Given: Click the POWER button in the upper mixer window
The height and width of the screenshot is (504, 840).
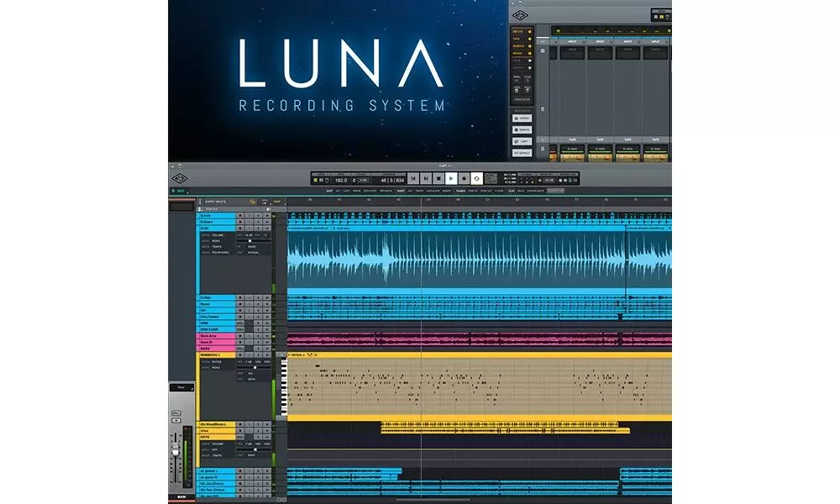Looking at the screenshot, I should (522, 118).
